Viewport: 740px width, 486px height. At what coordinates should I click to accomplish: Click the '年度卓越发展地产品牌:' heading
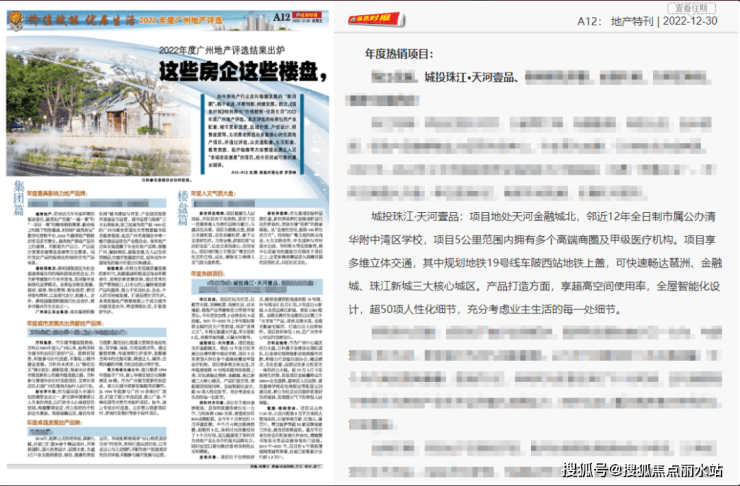[x=54, y=422]
